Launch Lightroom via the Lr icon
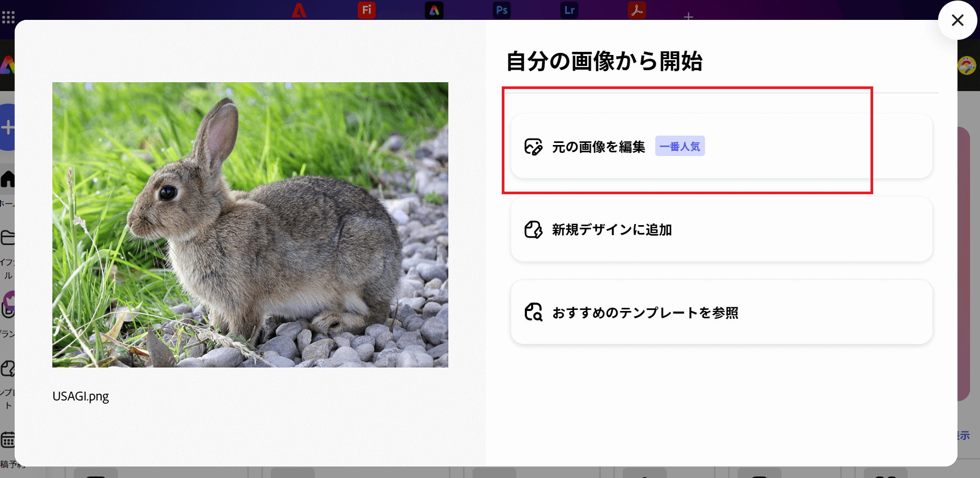 click(569, 10)
